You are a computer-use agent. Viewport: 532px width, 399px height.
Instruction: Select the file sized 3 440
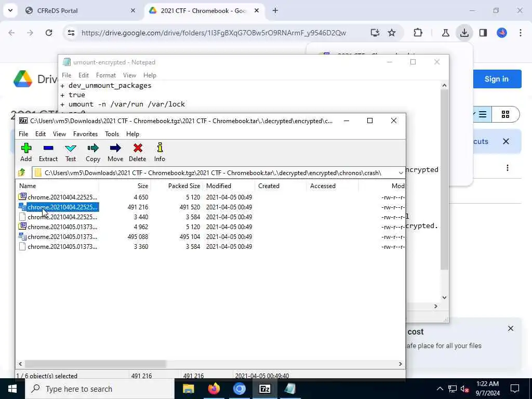(62, 217)
